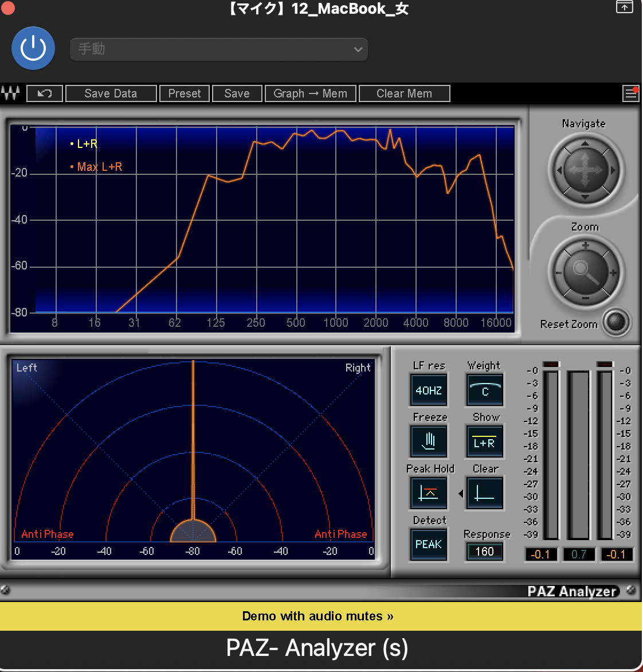Screen dimensions: 643x672
Task: Open the 手動 preset dropdown
Action: pyautogui.click(x=218, y=49)
